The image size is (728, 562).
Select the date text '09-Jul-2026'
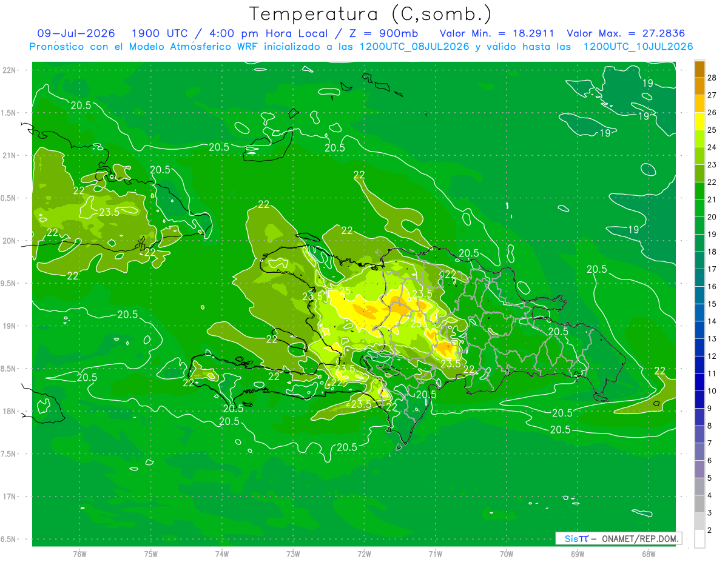pos(76,33)
